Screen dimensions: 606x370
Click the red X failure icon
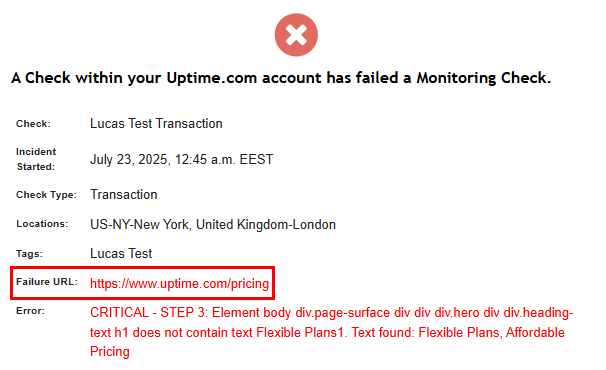(296, 35)
